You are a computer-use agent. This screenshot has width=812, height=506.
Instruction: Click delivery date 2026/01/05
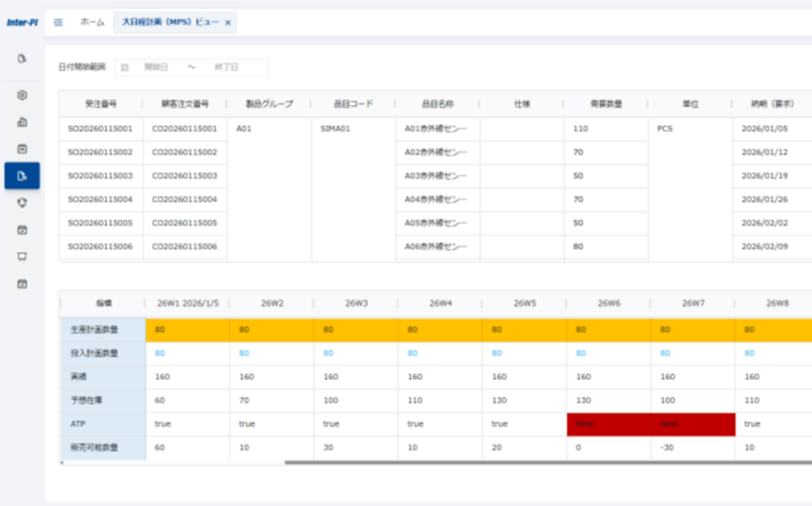765,129
